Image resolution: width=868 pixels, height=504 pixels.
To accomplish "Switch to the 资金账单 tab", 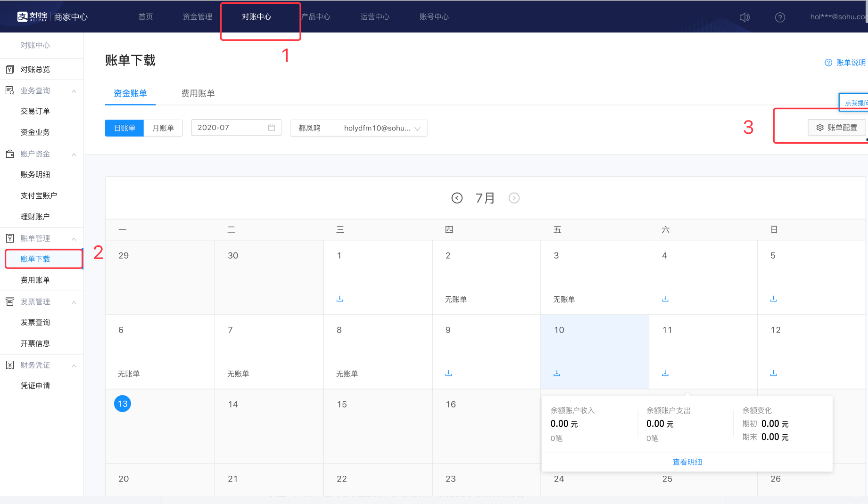I will click(x=130, y=93).
